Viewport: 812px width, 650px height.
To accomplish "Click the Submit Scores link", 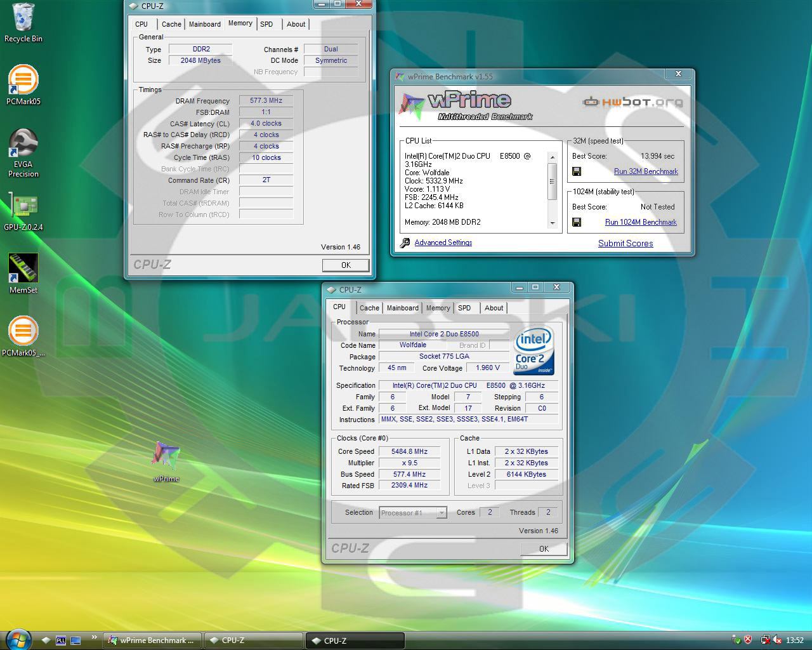I will click(625, 243).
